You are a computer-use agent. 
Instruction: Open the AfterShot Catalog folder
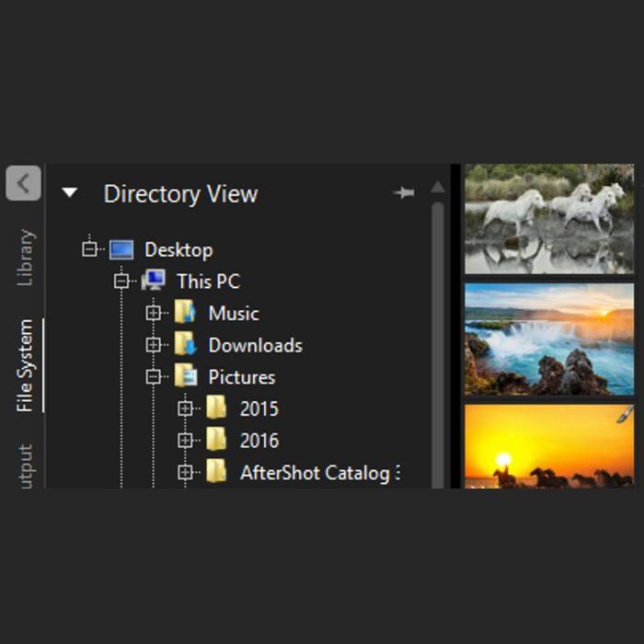[315, 473]
